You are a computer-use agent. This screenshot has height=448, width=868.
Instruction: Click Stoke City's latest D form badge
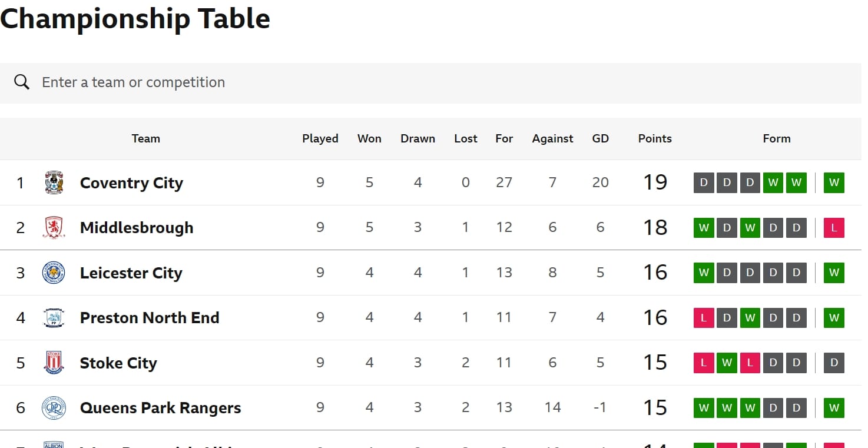[834, 363]
